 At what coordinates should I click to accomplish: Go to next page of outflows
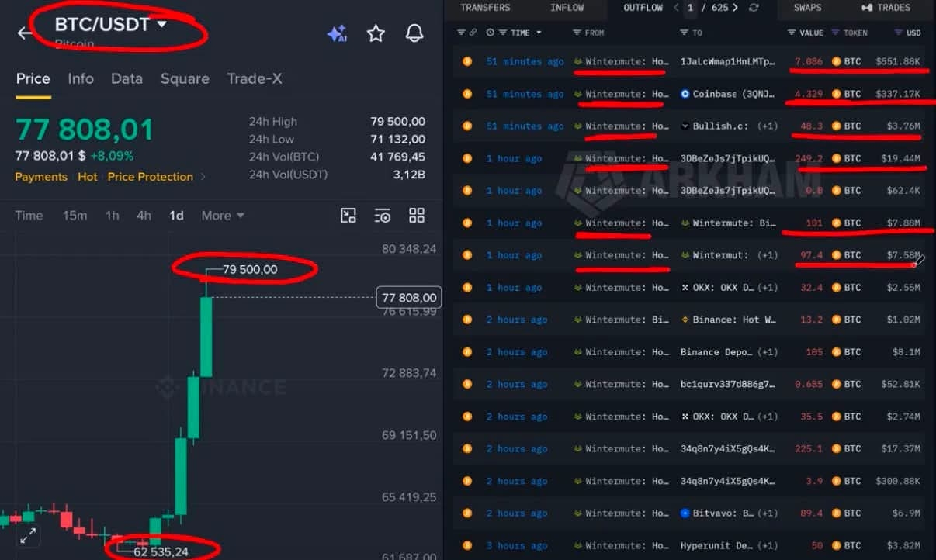point(735,8)
